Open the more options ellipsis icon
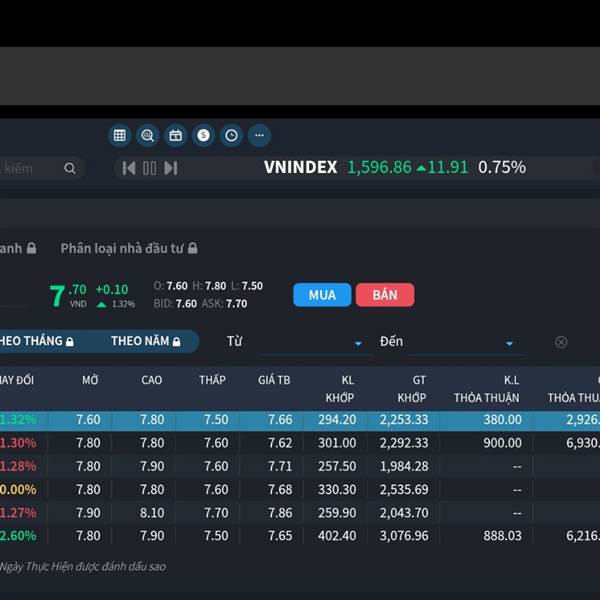Viewport: 600px width, 600px height. pos(259,135)
